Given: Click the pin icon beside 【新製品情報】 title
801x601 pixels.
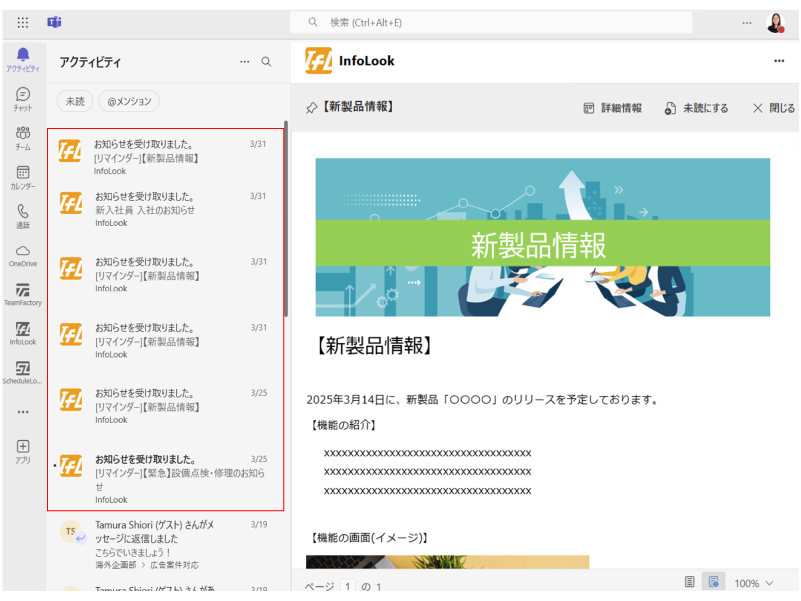Looking at the screenshot, I should coord(311,108).
